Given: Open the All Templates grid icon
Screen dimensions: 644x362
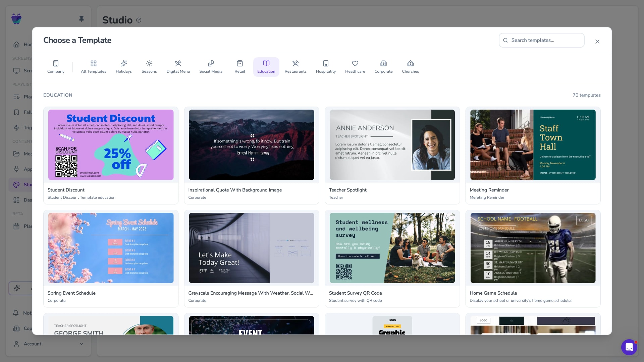Looking at the screenshot, I should click(x=94, y=63).
